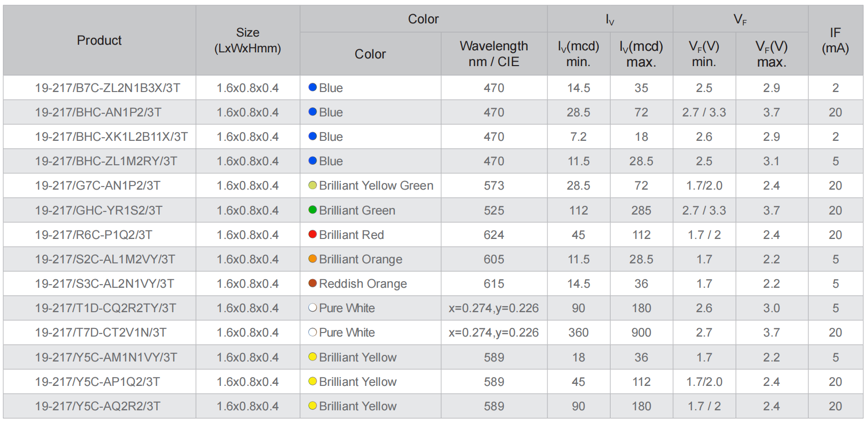Click the Product column header
This screenshot has height=422, width=868.
(99, 41)
